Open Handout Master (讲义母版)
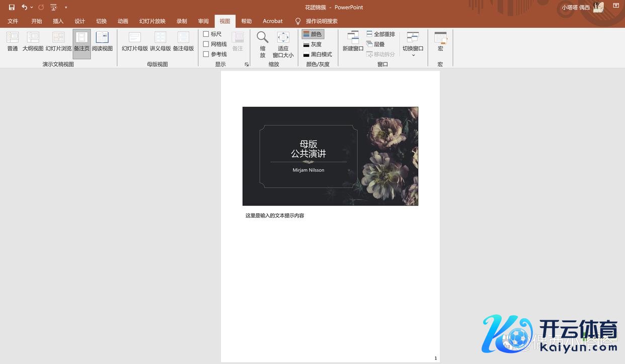Screen dimensions: 625x364 (x=161, y=41)
